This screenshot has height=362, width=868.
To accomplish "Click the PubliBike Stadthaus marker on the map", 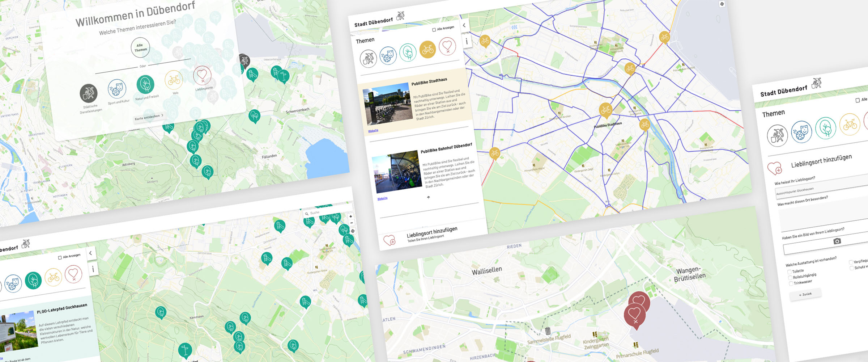I will pyautogui.click(x=605, y=110).
